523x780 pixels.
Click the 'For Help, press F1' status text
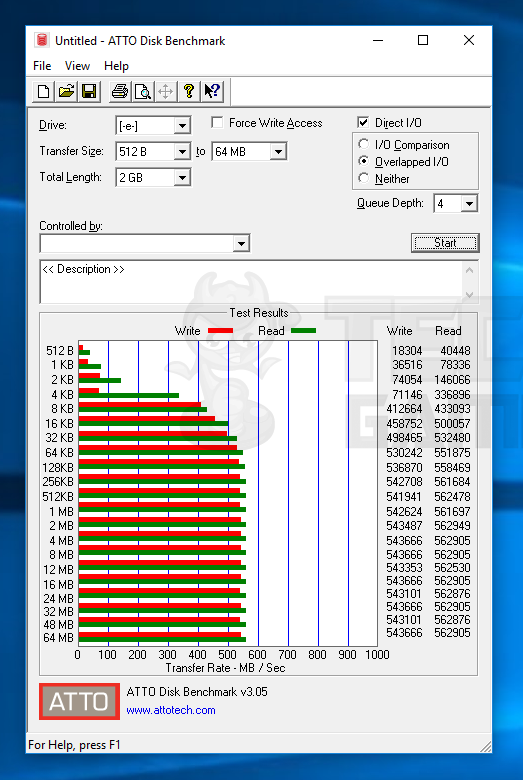(74, 745)
